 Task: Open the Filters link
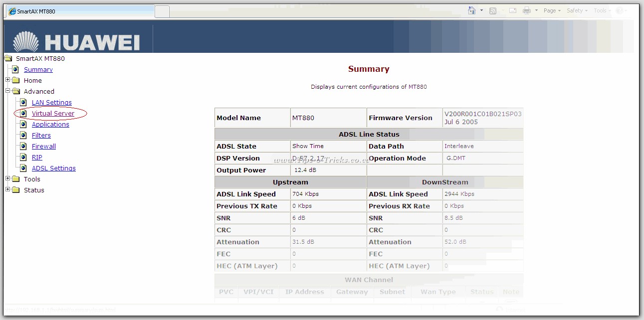pyautogui.click(x=41, y=136)
